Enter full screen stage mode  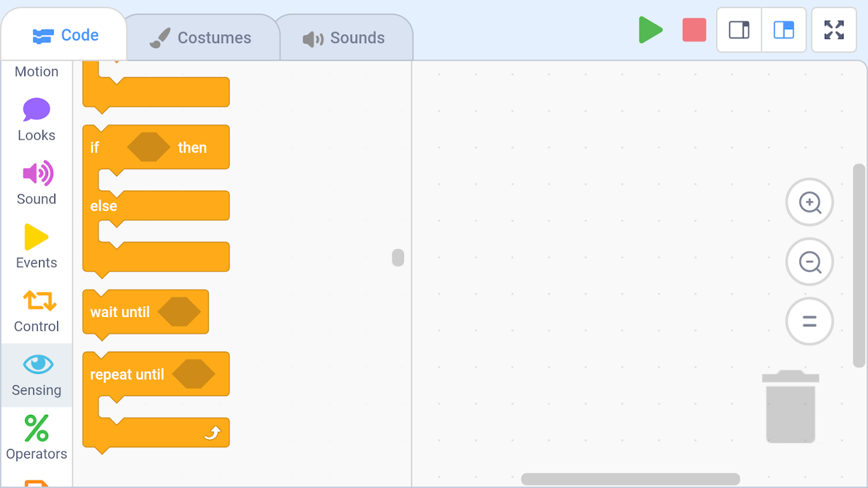(834, 30)
